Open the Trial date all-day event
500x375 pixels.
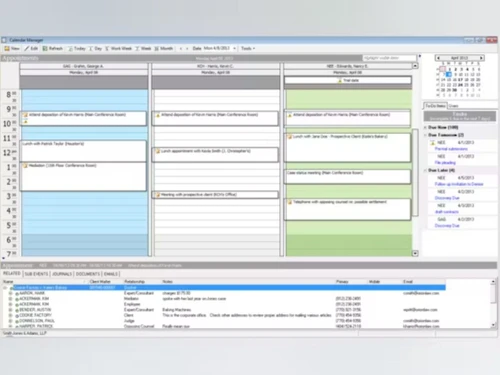(348, 80)
